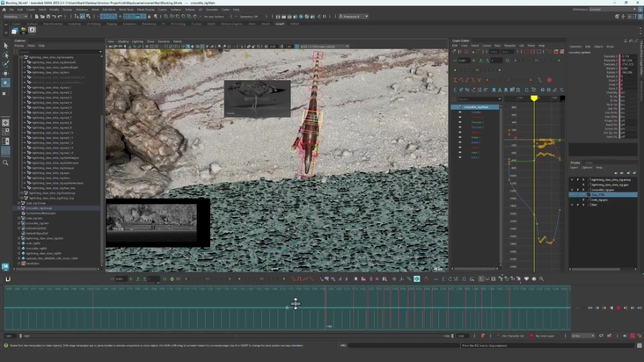The width and height of the screenshot is (644, 362).
Task: Enable select by object type icon
Action: tap(82, 17)
